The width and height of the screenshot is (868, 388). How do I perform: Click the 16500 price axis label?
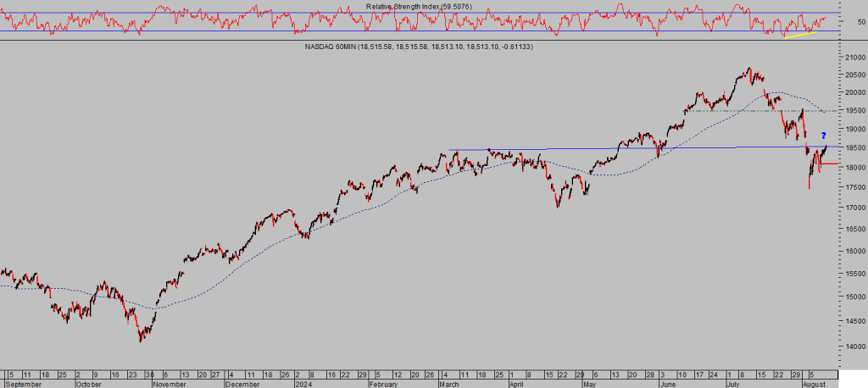click(854, 229)
